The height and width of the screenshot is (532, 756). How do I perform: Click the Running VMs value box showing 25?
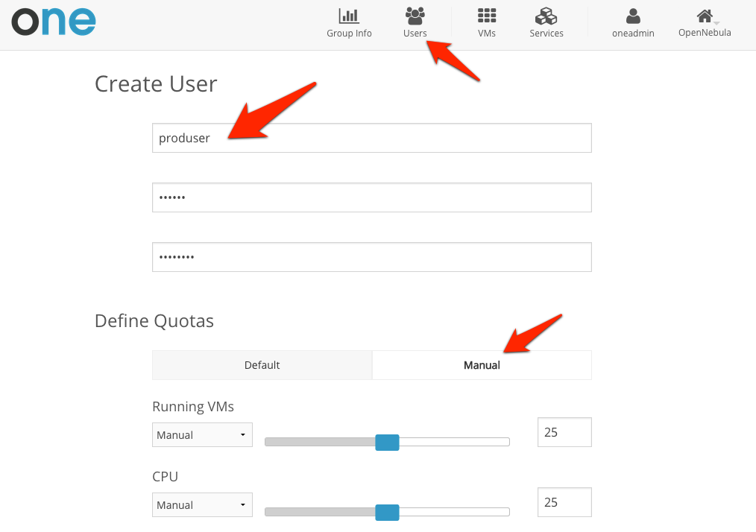564,432
